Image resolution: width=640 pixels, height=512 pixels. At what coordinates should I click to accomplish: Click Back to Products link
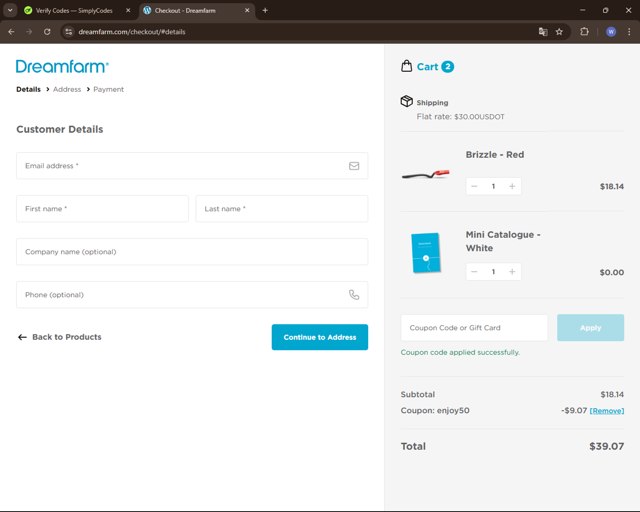coord(60,337)
